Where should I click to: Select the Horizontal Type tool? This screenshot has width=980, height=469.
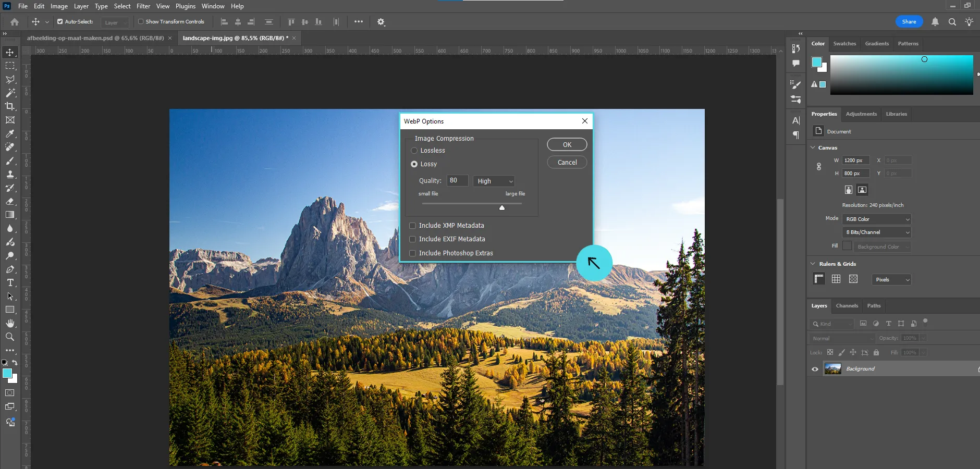click(10, 282)
